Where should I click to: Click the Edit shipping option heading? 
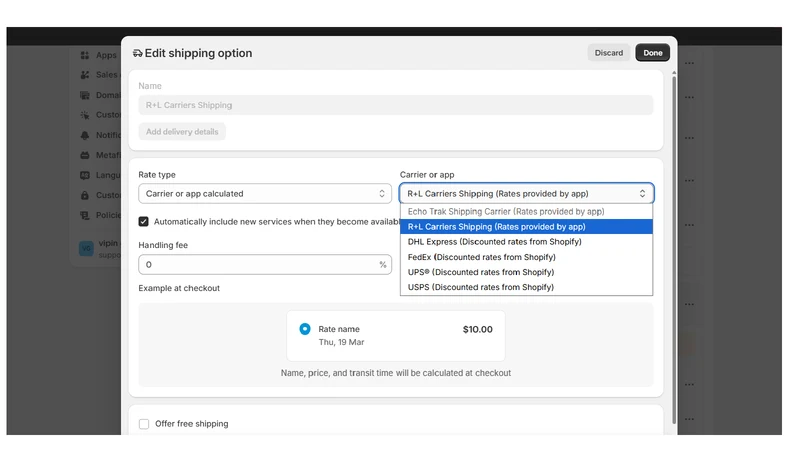click(x=198, y=53)
